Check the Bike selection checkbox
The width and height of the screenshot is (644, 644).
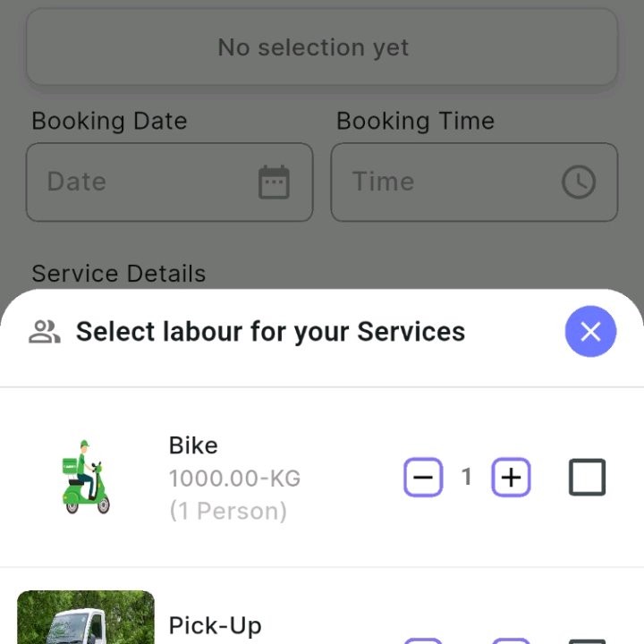(x=588, y=478)
